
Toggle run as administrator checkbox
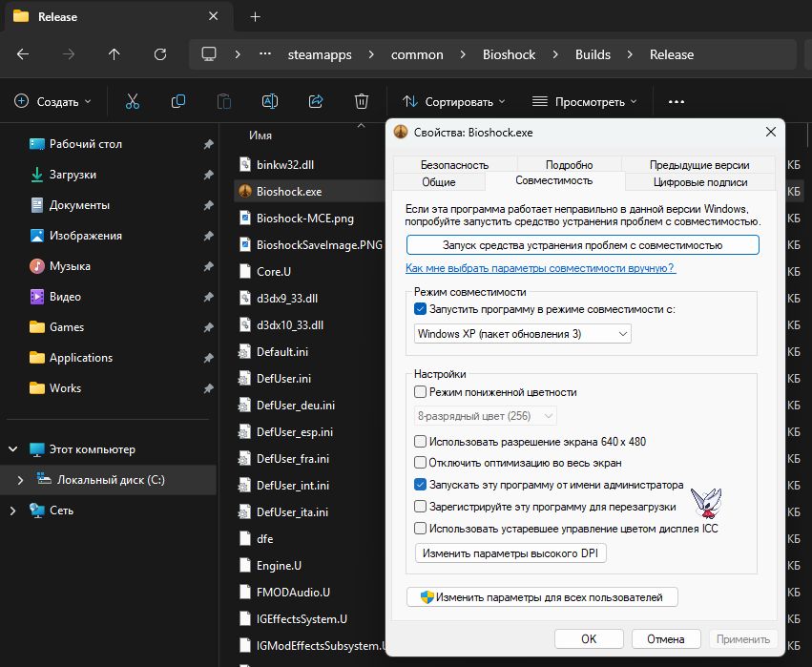click(420, 485)
